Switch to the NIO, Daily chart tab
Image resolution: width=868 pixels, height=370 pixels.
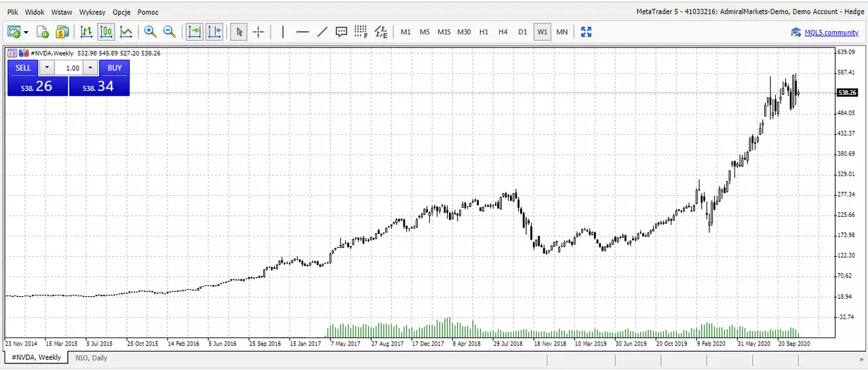(x=91, y=358)
